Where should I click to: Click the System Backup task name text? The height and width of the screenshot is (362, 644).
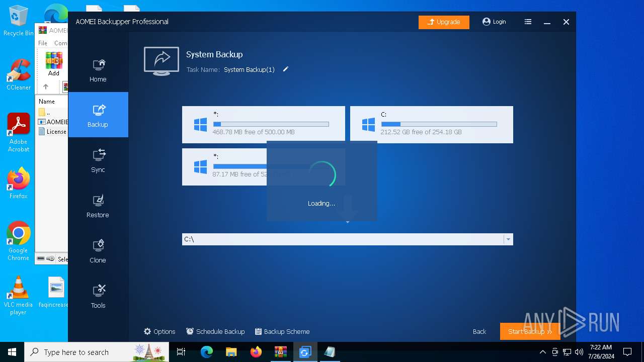click(249, 70)
